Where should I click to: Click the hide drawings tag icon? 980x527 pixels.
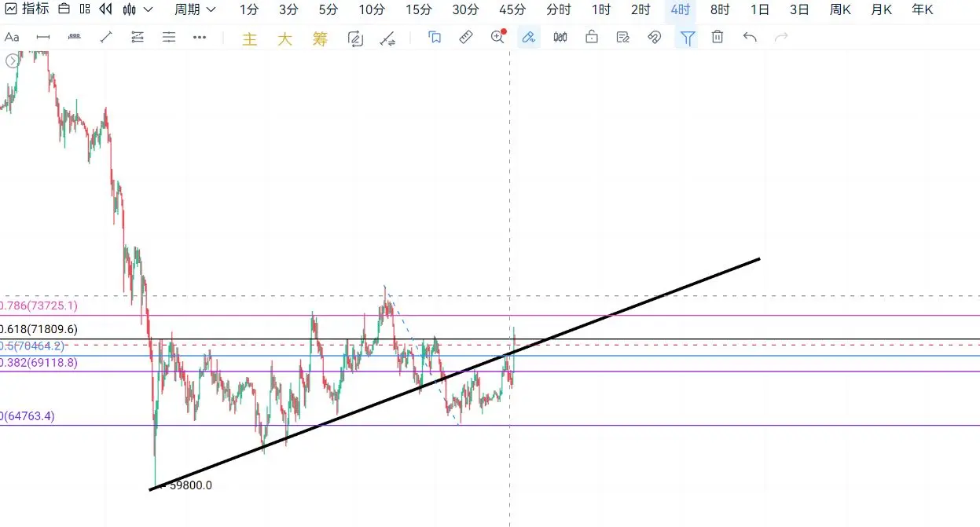[x=655, y=37]
